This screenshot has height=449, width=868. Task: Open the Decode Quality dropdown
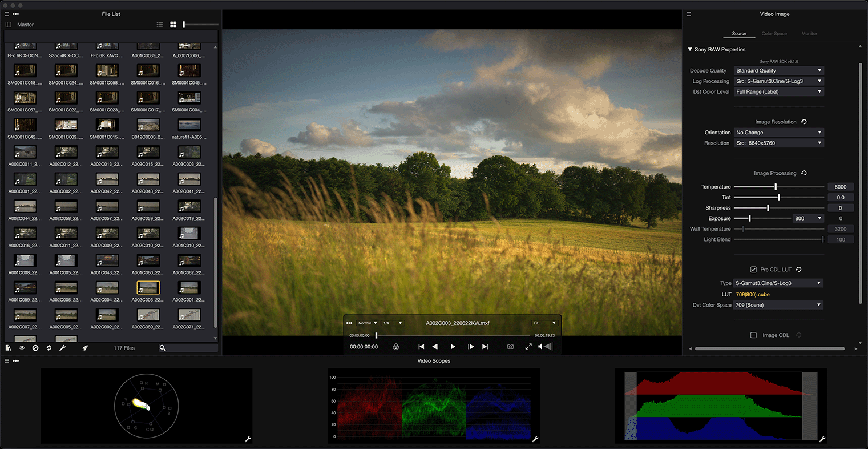(778, 71)
